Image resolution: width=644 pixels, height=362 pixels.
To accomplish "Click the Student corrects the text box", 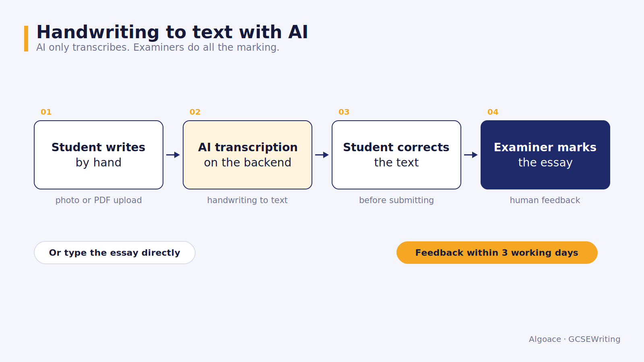I will [396, 155].
